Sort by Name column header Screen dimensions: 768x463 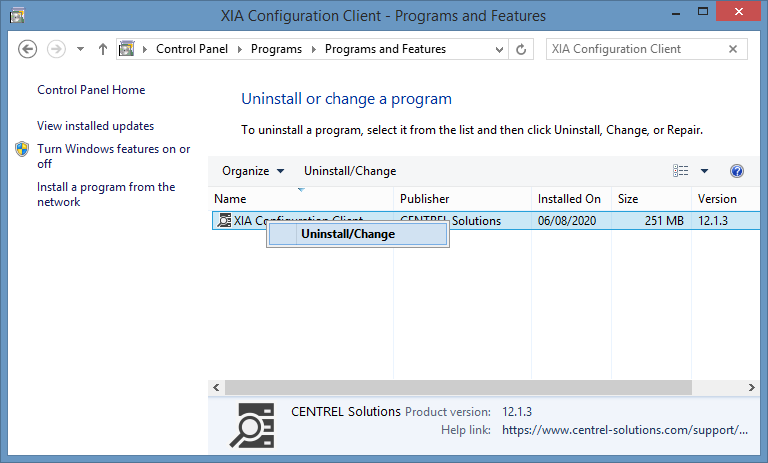[x=301, y=199]
